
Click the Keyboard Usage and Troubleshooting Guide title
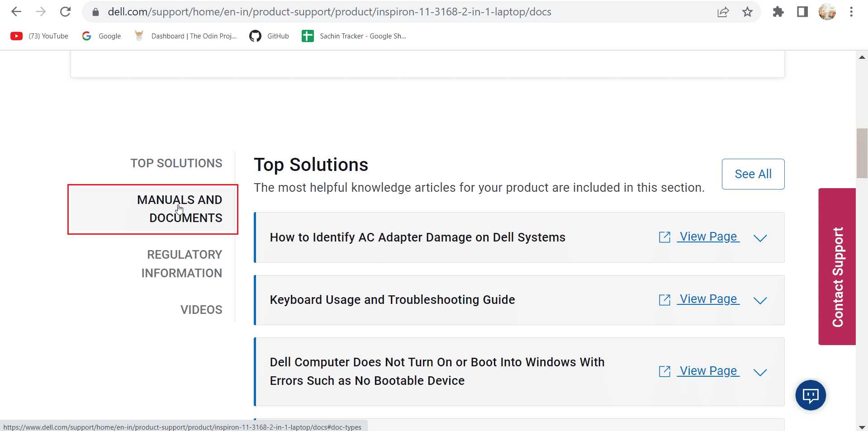(392, 300)
